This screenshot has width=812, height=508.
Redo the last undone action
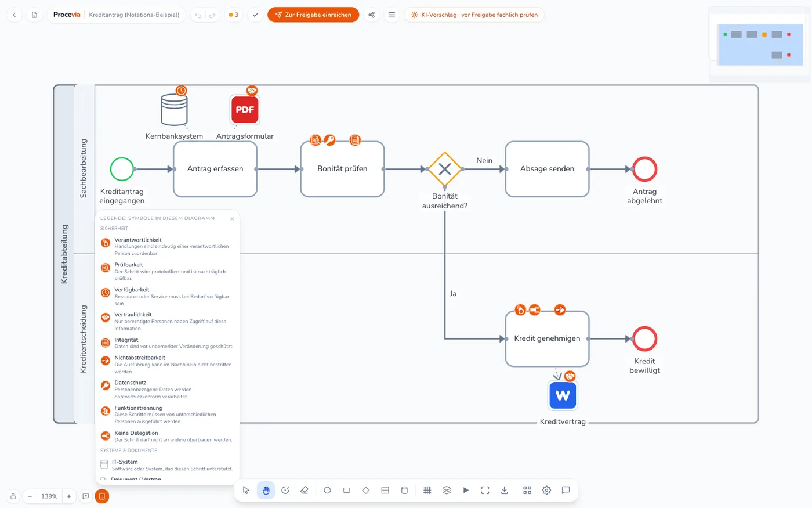click(x=212, y=15)
